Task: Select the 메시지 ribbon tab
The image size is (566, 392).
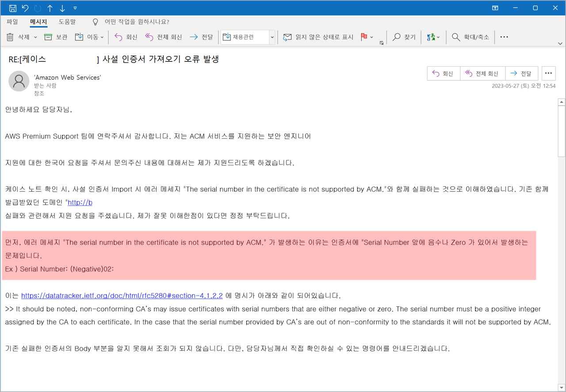Action: [38, 22]
